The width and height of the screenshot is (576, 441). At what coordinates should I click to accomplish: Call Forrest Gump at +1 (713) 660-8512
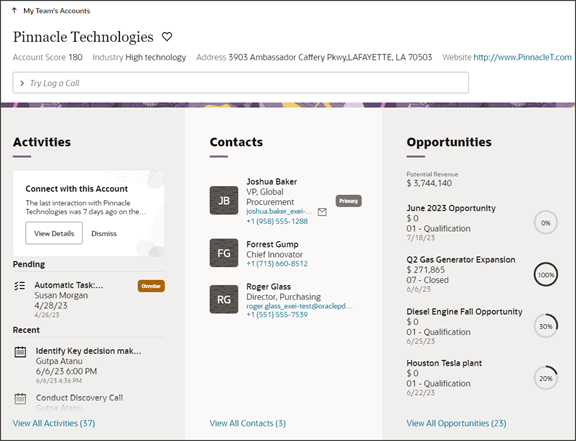[x=277, y=263]
